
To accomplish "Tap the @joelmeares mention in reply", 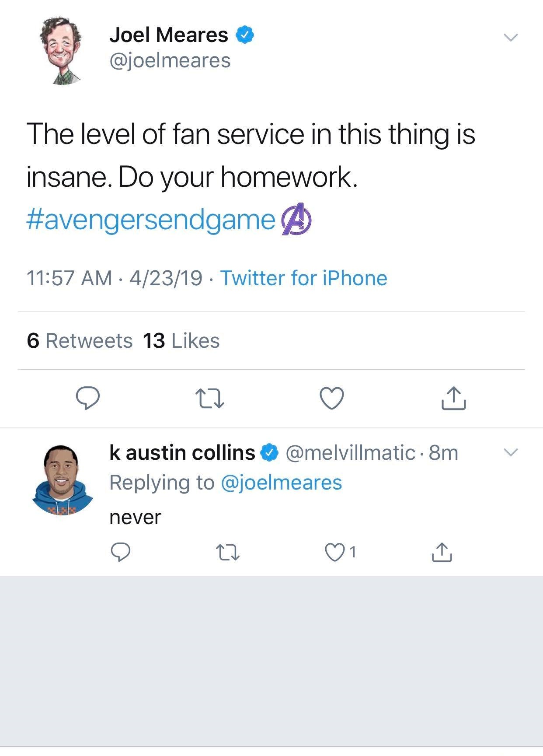I will coord(282,483).
